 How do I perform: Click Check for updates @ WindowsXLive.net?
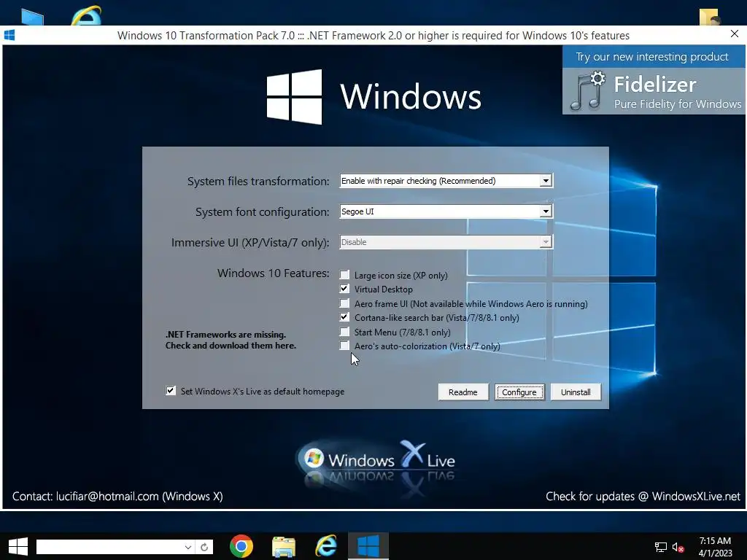point(643,496)
